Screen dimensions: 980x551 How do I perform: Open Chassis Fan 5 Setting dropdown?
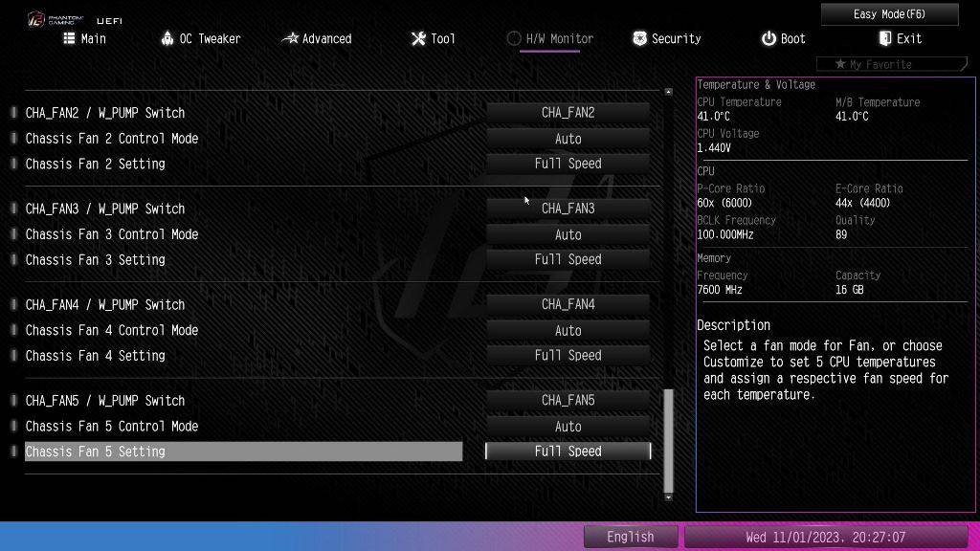[x=568, y=452]
